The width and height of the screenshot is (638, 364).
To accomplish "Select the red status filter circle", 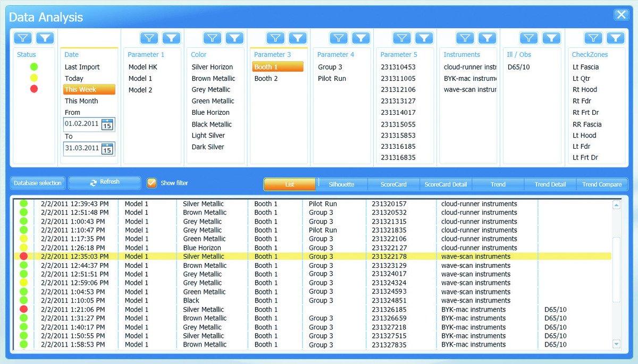I will click(x=34, y=89).
